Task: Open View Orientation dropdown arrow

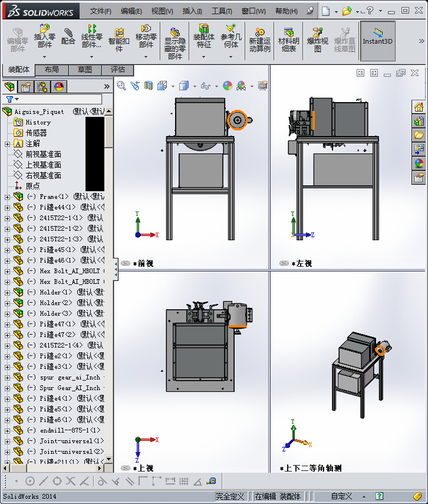Action: [173, 86]
